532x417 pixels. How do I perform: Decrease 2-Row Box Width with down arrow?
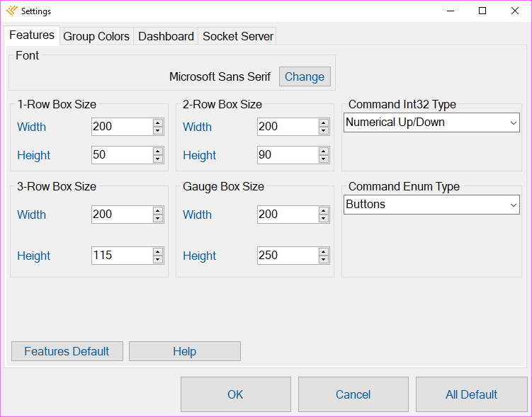pyautogui.click(x=324, y=130)
